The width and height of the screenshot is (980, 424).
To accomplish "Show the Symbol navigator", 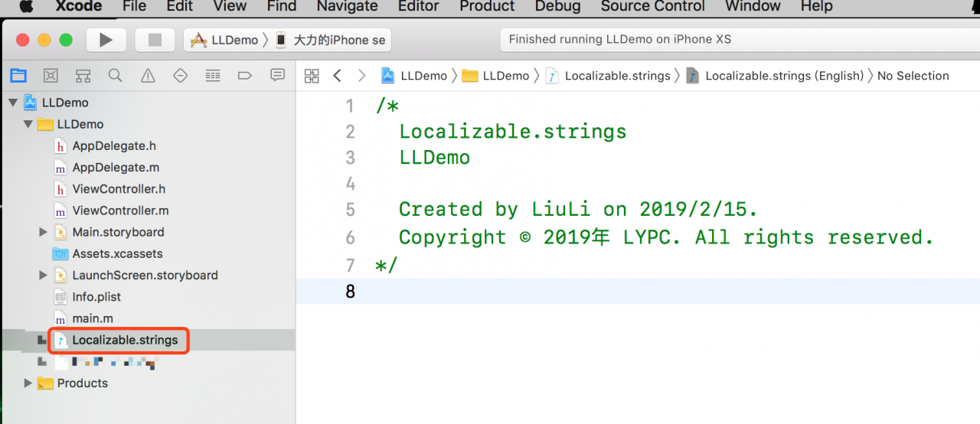I will pyautogui.click(x=83, y=75).
